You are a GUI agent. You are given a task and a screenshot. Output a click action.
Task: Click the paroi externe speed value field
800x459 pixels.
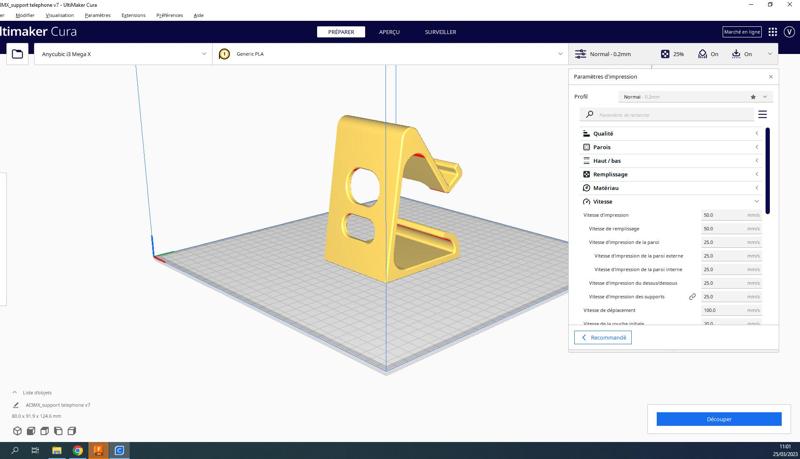click(x=732, y=256)
